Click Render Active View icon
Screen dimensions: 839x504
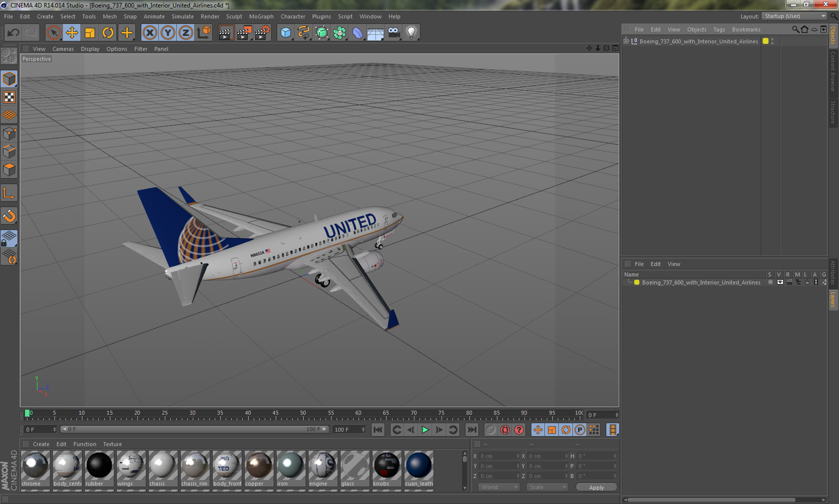click(226, 33)
